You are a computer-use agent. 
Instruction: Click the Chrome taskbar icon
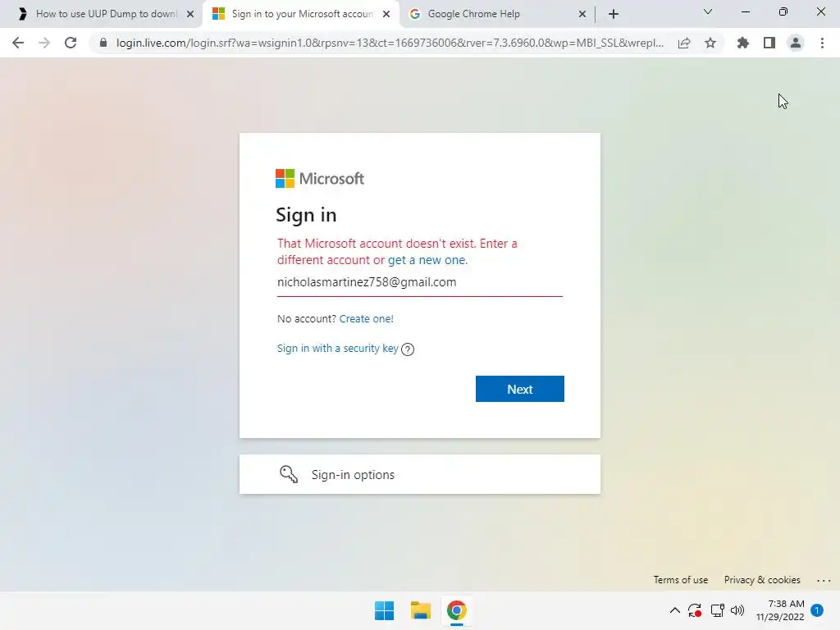(456, 610)
